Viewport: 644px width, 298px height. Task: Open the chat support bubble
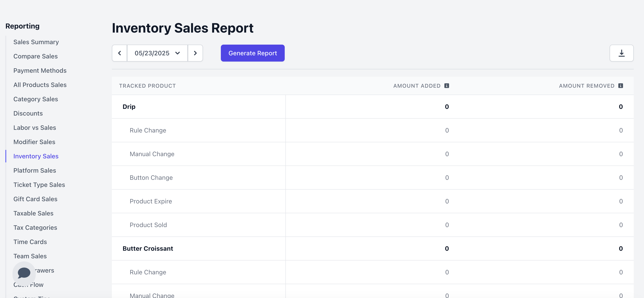24,273
